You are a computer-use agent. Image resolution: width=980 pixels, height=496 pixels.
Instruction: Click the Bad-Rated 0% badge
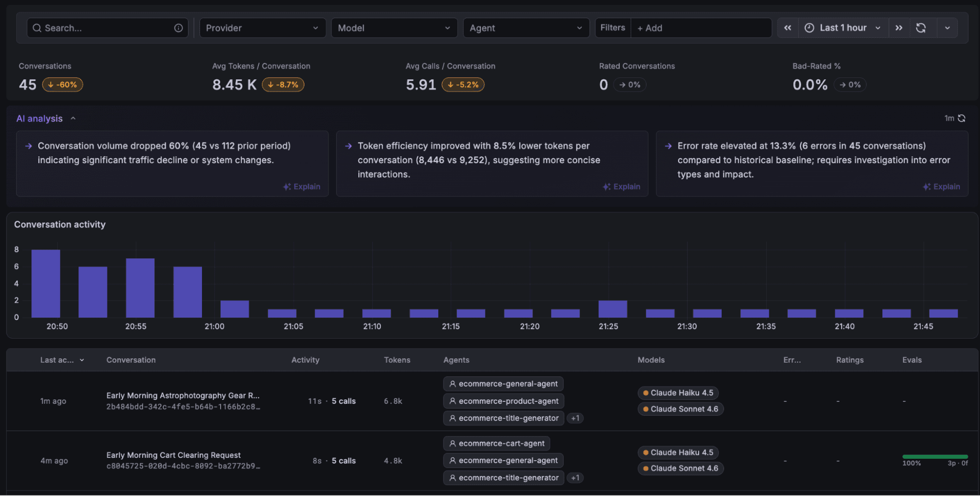coord(850,84)
